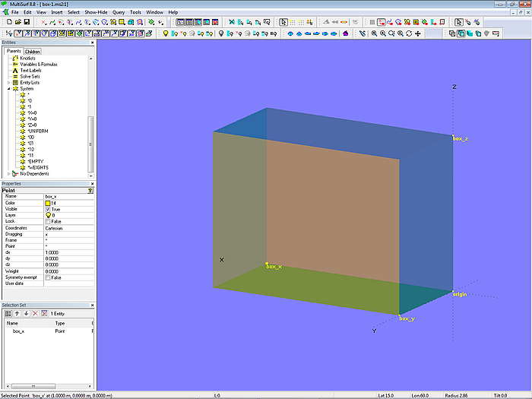Collapse the System tree node
This screenshot has width=532, height=399.
9,89
